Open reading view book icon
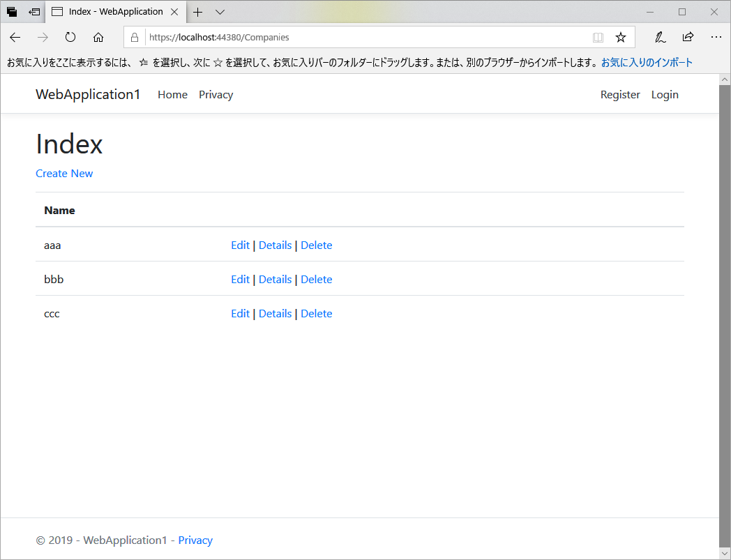Image resolution: width=731 pixels, height=560 pixels. [598, 37]
